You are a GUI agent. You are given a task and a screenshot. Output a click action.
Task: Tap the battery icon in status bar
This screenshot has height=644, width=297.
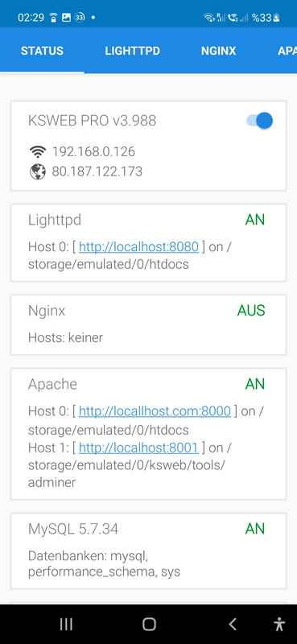tap(276, 18)
